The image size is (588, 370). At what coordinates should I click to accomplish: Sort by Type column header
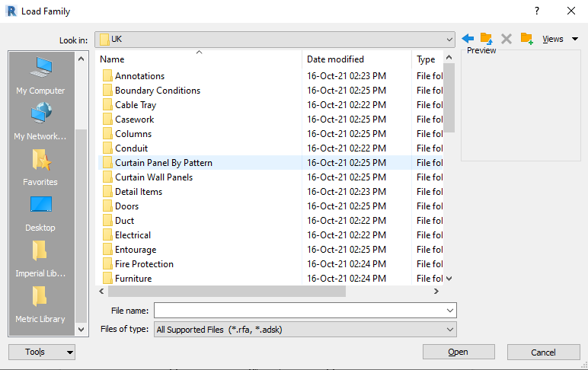pos(427,59)
